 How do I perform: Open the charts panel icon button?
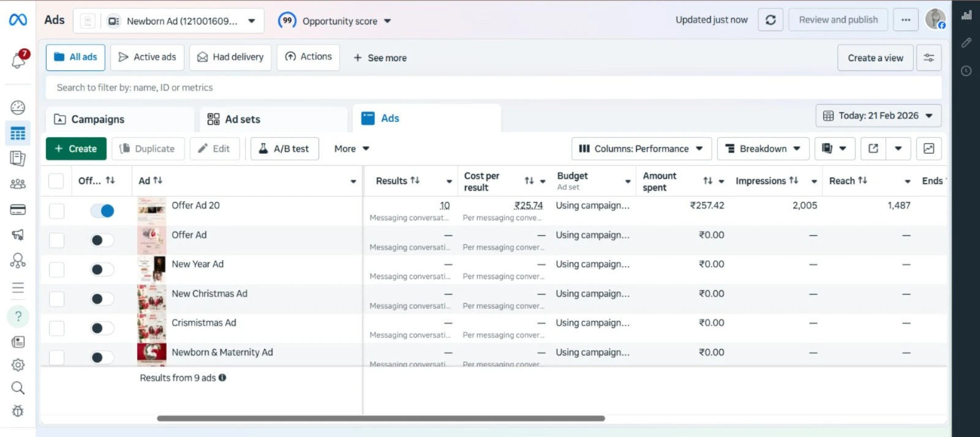(x=929, y=149)
